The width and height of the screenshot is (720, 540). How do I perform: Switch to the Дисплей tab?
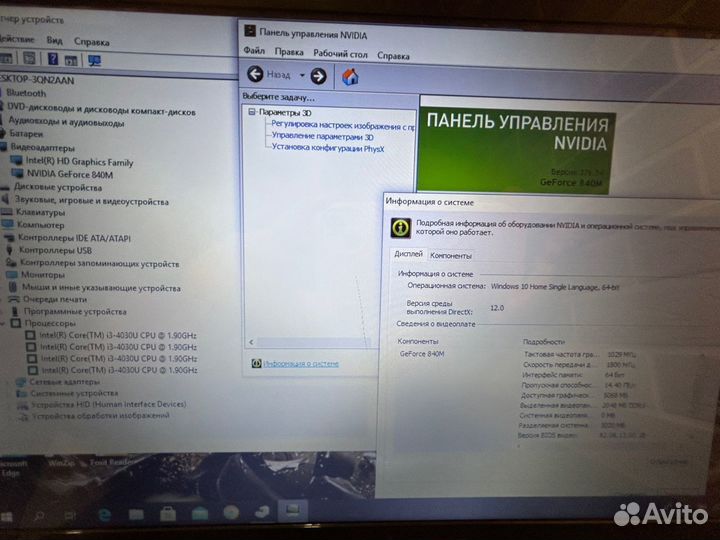click(408, 254)
